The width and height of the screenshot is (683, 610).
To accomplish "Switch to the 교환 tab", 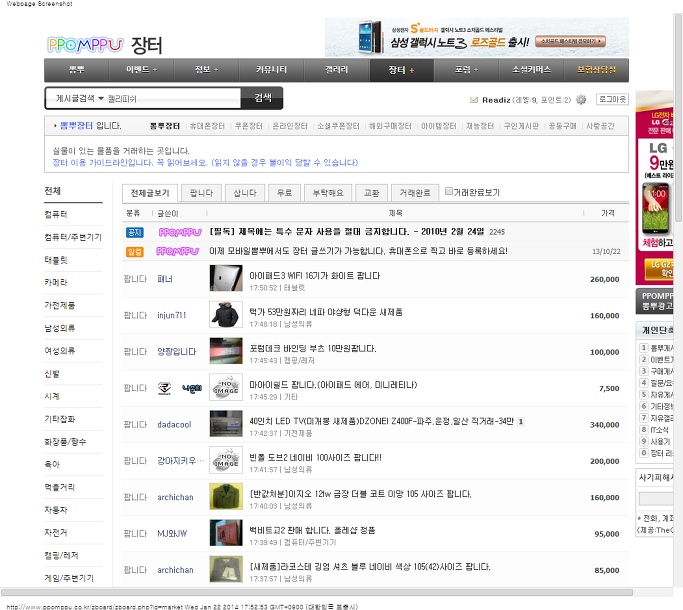I will point(372,193).
